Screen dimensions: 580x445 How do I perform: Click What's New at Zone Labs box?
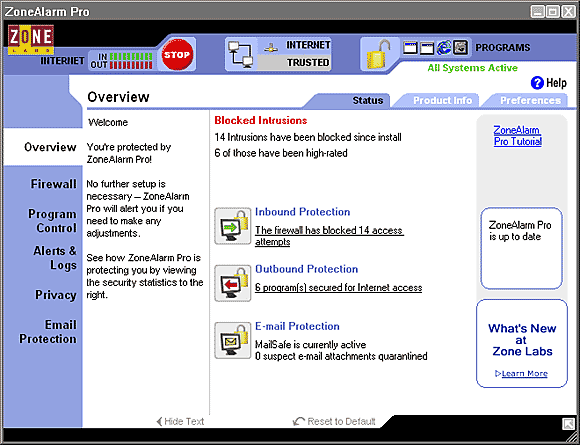pyautogui.click(x=522, y=343)
